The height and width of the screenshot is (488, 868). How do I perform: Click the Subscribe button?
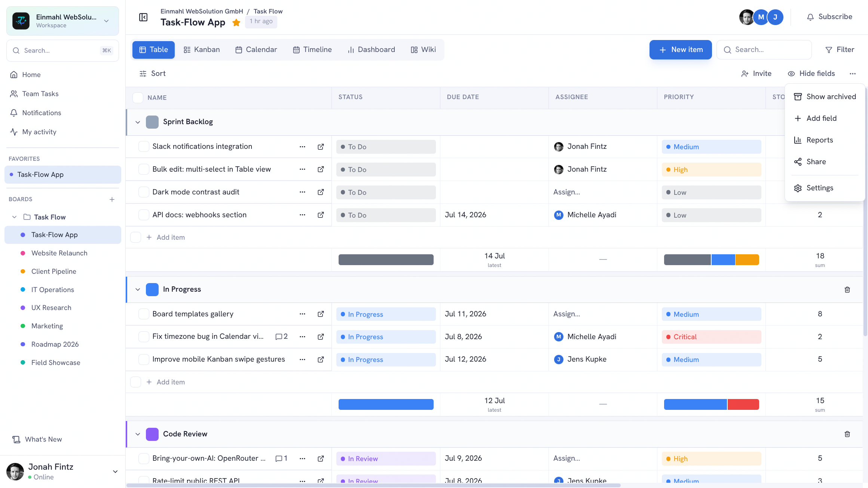[x=829, y=17]
